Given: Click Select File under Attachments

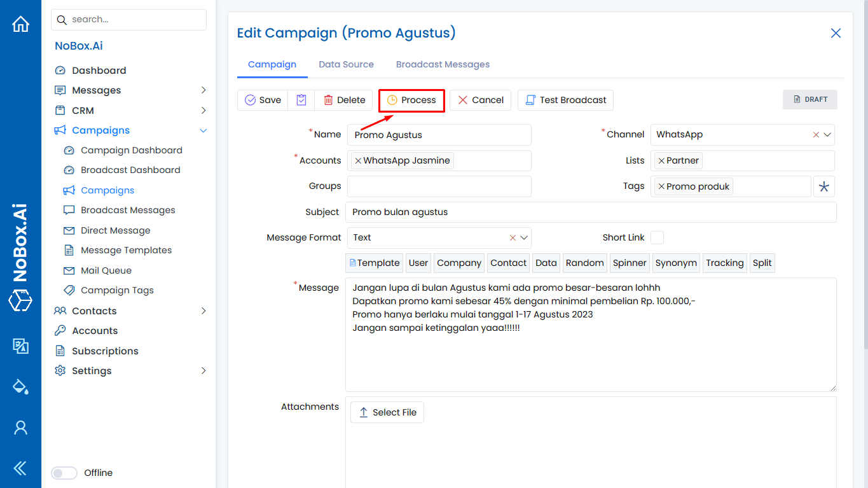Looking at the screenshot, I should click(387, 412).
